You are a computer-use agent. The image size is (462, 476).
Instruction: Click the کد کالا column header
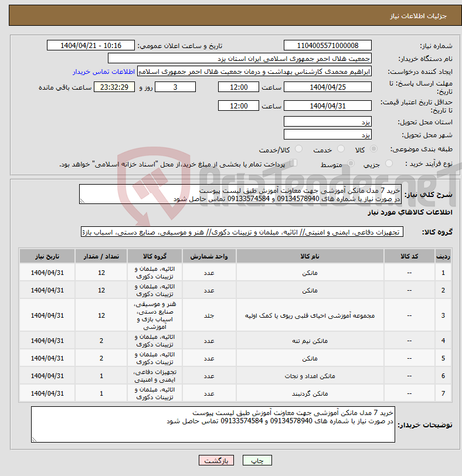coord(409,256)
